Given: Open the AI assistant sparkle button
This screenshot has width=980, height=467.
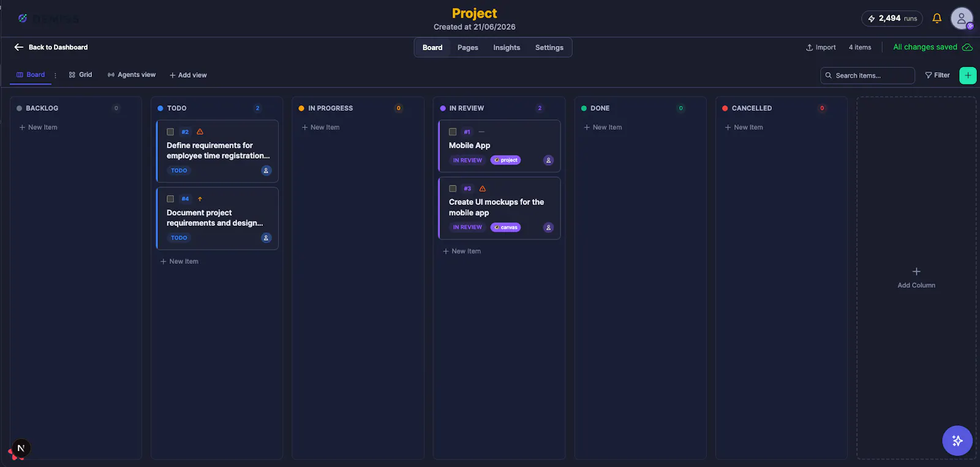Looking at the screenshot, I should (957, 441).
